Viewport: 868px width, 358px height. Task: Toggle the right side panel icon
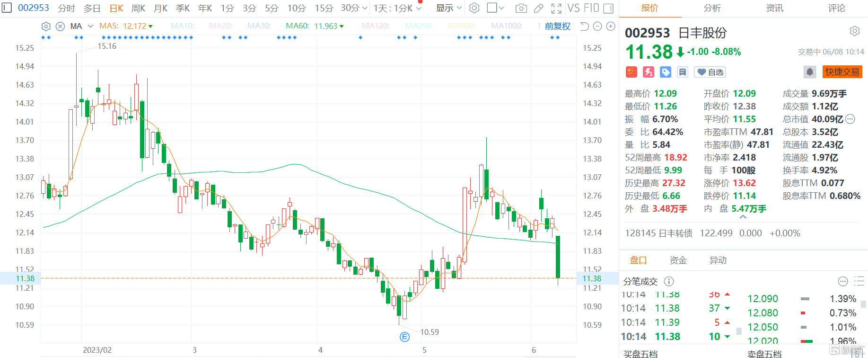pos(609,8)
